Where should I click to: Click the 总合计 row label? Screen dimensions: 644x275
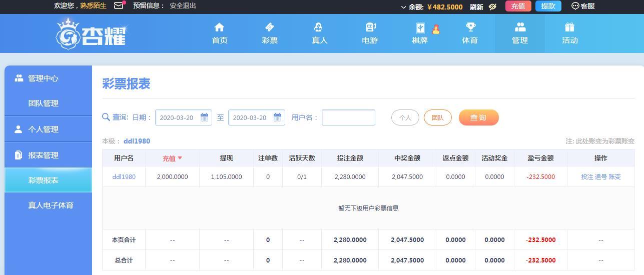pyautogui.click(x=124, y=260)
